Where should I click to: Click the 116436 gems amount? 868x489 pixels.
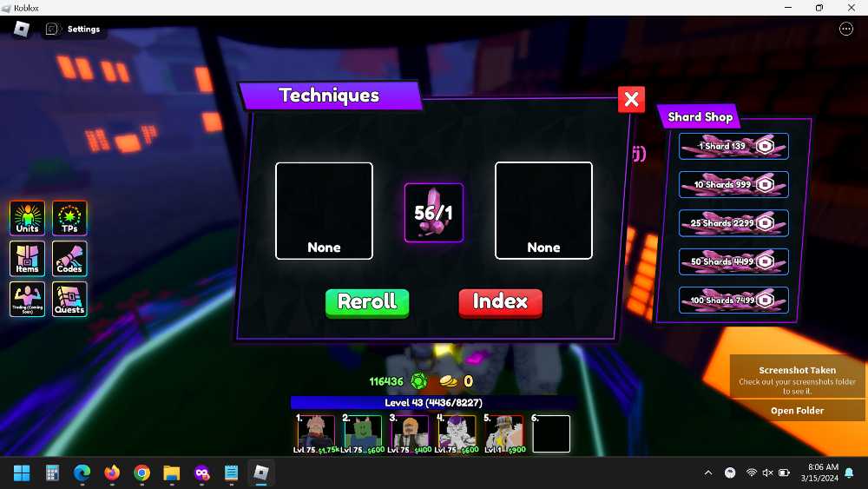386,381
